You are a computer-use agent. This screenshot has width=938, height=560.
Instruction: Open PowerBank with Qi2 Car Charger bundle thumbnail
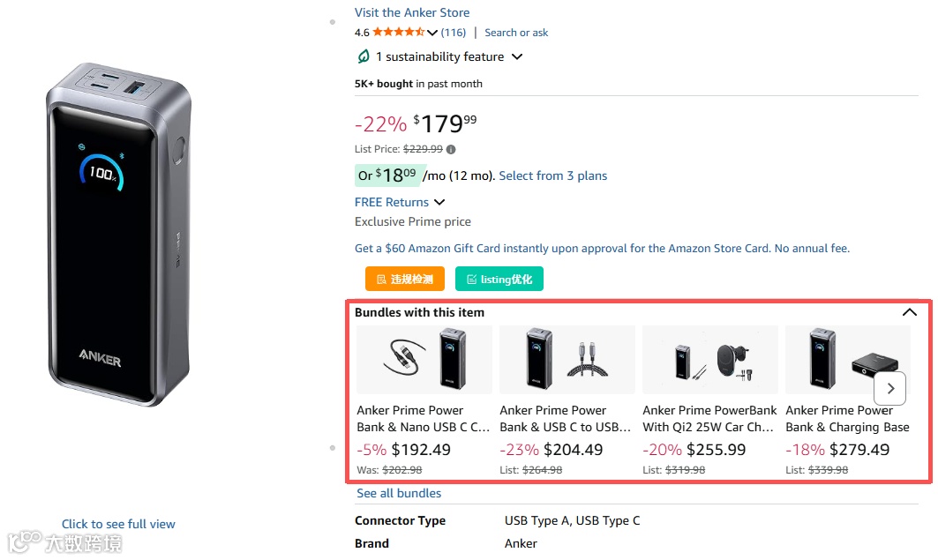click(x=710, y=360)
